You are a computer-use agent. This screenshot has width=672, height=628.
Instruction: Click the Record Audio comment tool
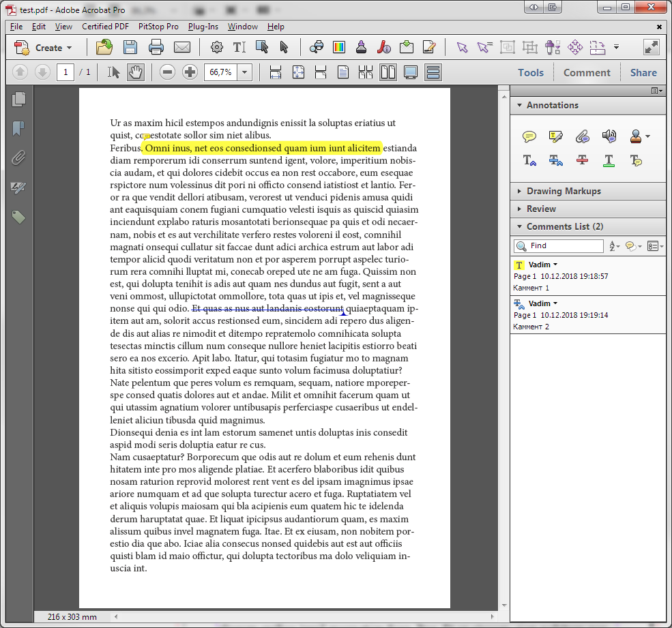pos(609,136)
